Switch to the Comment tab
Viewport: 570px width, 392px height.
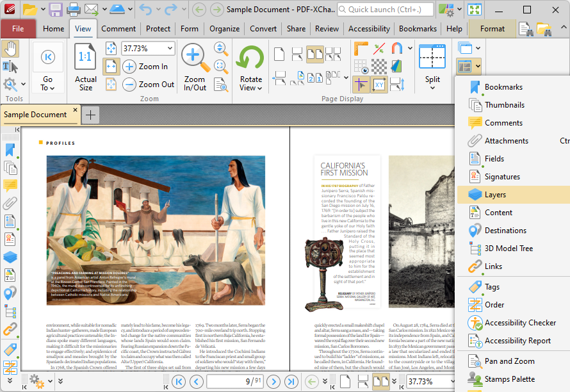point(118,29)
